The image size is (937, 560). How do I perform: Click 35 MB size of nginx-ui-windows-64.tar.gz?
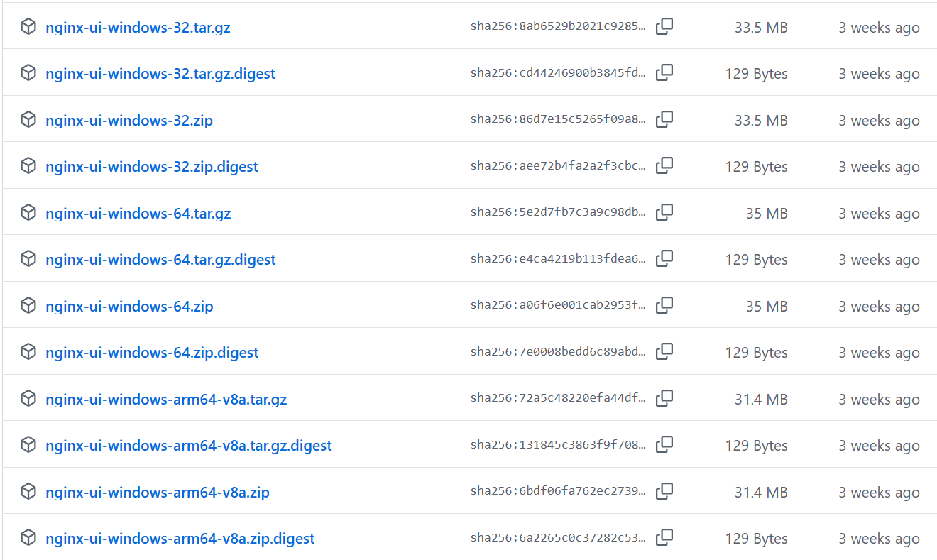pos(767,214)
